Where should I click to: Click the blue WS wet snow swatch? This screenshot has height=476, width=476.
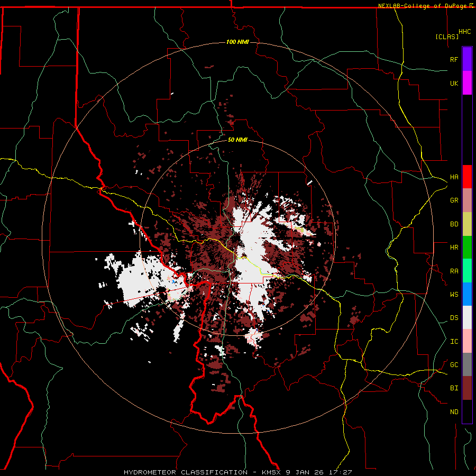(x=467, y=294)
